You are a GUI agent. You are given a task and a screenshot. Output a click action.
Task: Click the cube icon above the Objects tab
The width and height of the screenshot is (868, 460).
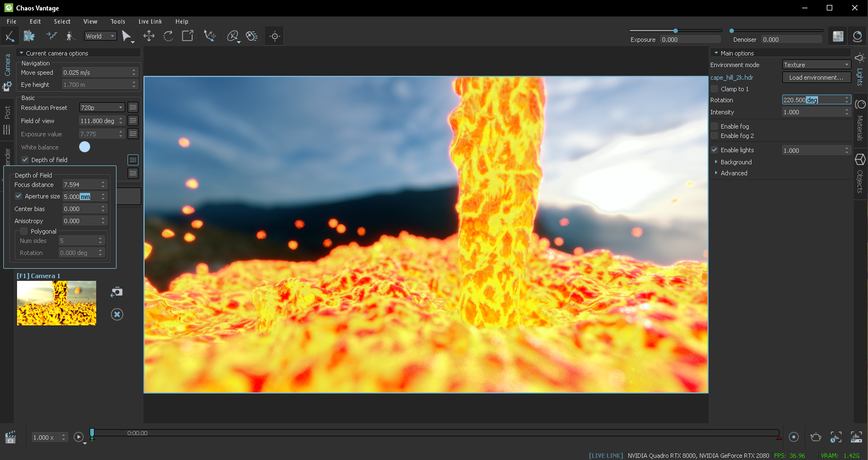click(860, 159)
